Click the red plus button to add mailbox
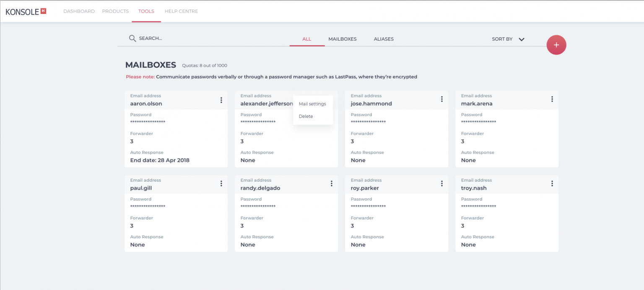Viewport: 644px width, 290px height. [556, 44]
